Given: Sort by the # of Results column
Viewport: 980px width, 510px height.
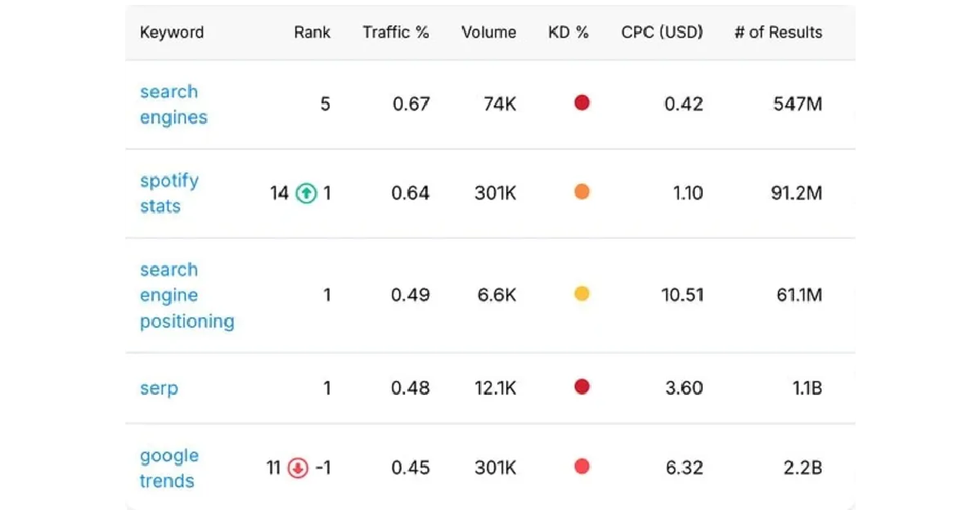Looking at the screenshot, I should click(x=778, y=33).
